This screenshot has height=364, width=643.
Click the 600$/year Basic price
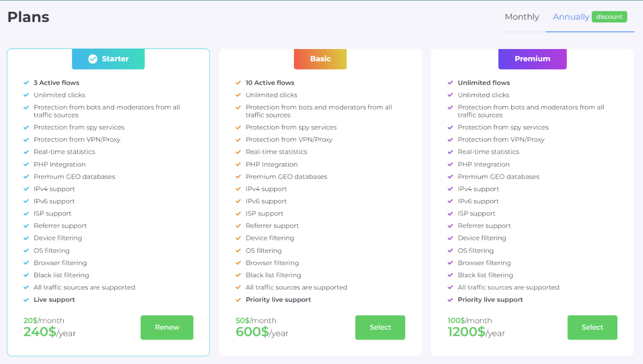(x=262, y=332)
